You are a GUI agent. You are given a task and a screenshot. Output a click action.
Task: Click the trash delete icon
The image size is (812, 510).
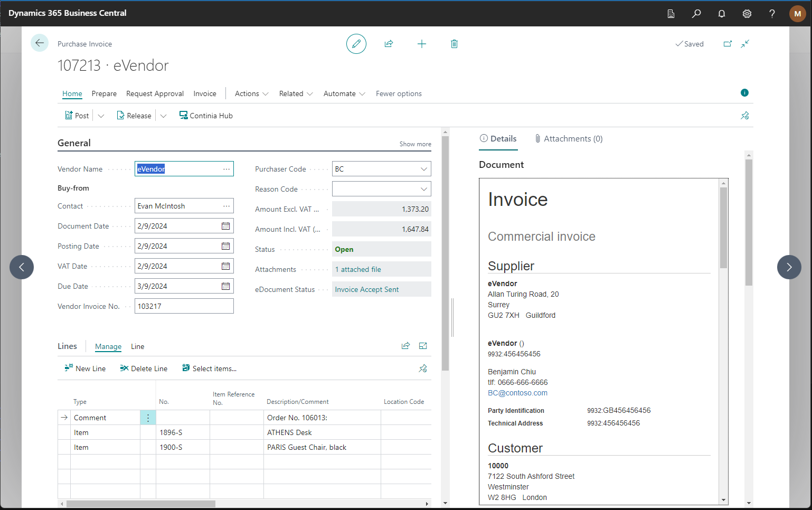454,44
